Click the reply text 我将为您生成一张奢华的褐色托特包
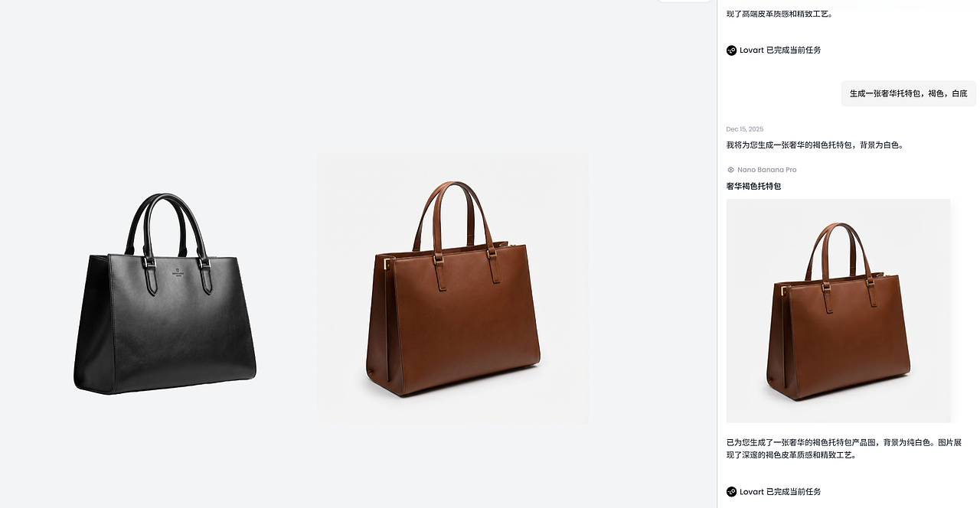980x508 pixels. click(x=815, y=145)
